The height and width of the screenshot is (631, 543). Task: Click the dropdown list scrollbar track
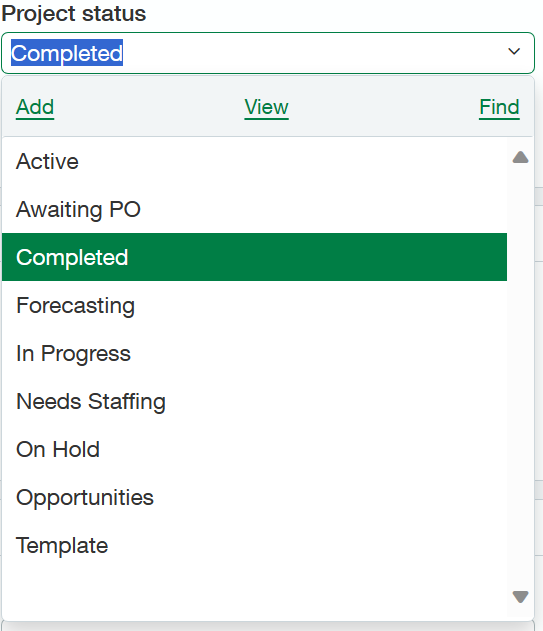coord(520,377)
